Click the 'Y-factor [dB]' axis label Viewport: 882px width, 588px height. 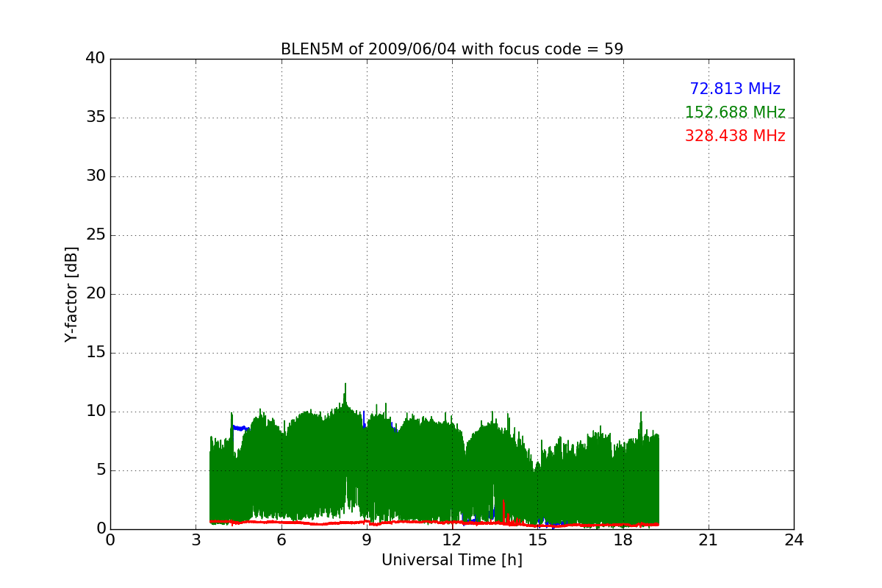pos(71,294)
